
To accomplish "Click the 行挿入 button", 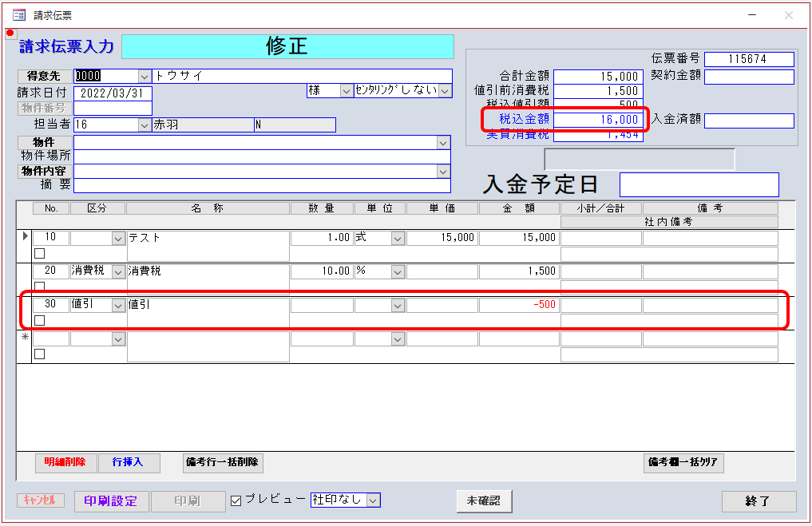I will (130, 462).
